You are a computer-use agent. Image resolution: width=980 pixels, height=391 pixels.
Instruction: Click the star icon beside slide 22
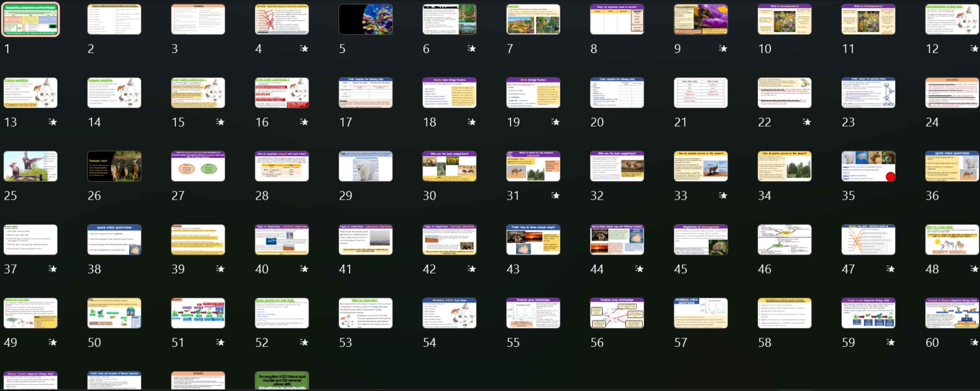[806, 122]
